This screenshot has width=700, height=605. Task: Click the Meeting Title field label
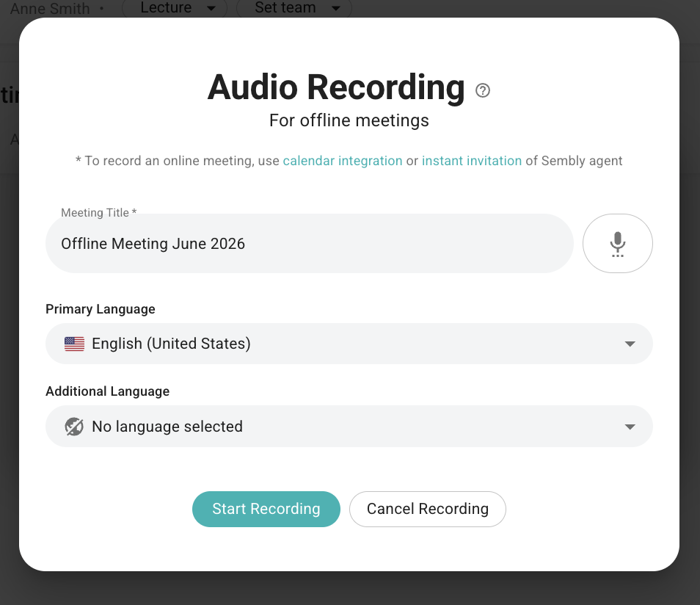[x=98, y=213]
